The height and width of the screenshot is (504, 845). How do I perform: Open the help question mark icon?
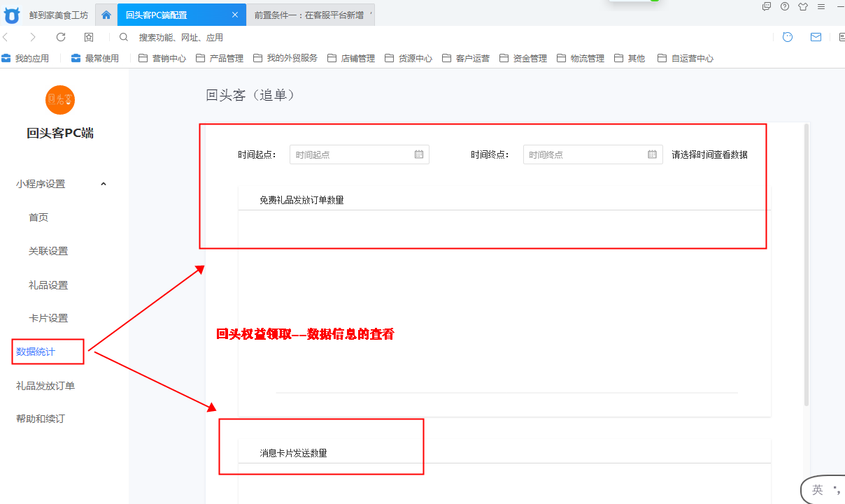pos(785,6)
